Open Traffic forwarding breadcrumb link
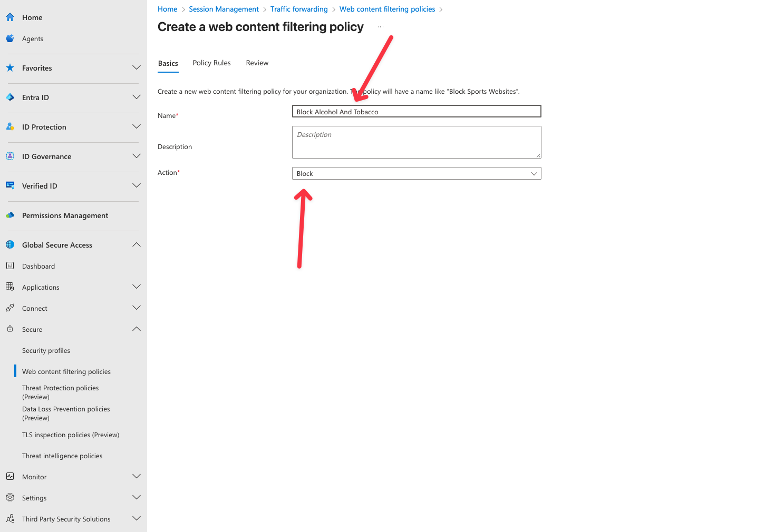Image resolution: width=765 pixels, height=532 pixels. [299, 9]
